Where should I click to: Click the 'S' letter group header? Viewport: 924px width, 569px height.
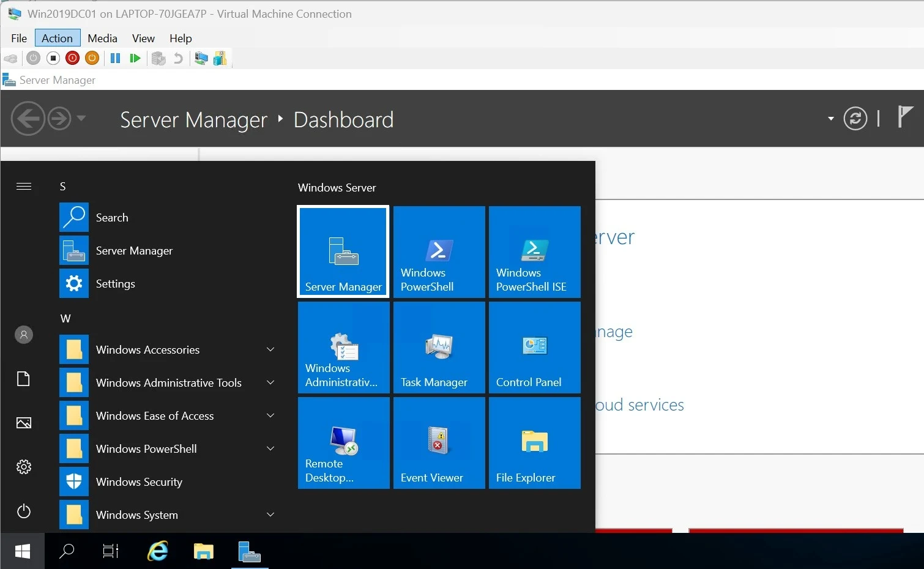(62, 187)
